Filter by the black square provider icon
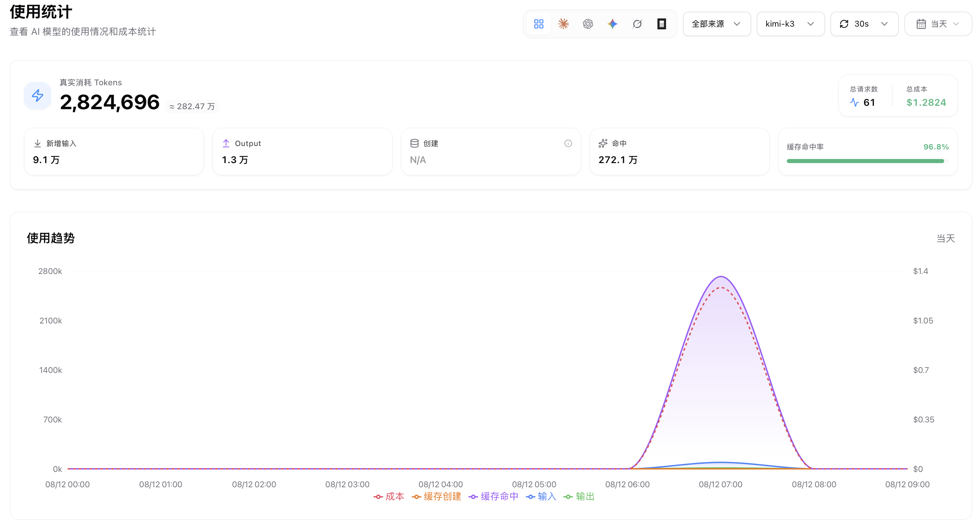 (661, 24)
